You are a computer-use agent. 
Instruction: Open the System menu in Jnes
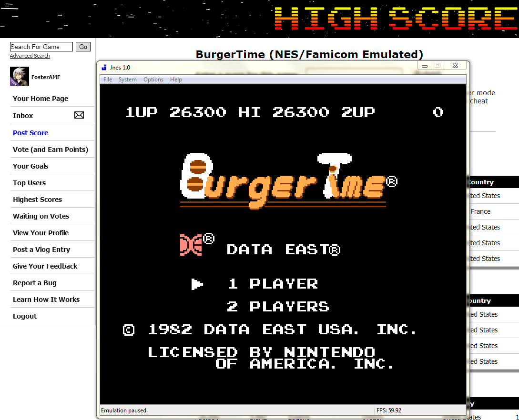[x=128, y=80]
